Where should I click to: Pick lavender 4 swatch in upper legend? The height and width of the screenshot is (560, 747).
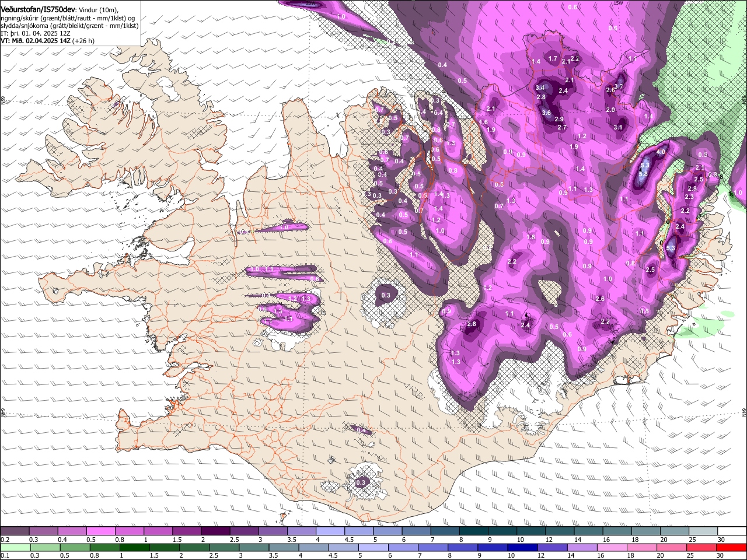(x=330, y=531)
